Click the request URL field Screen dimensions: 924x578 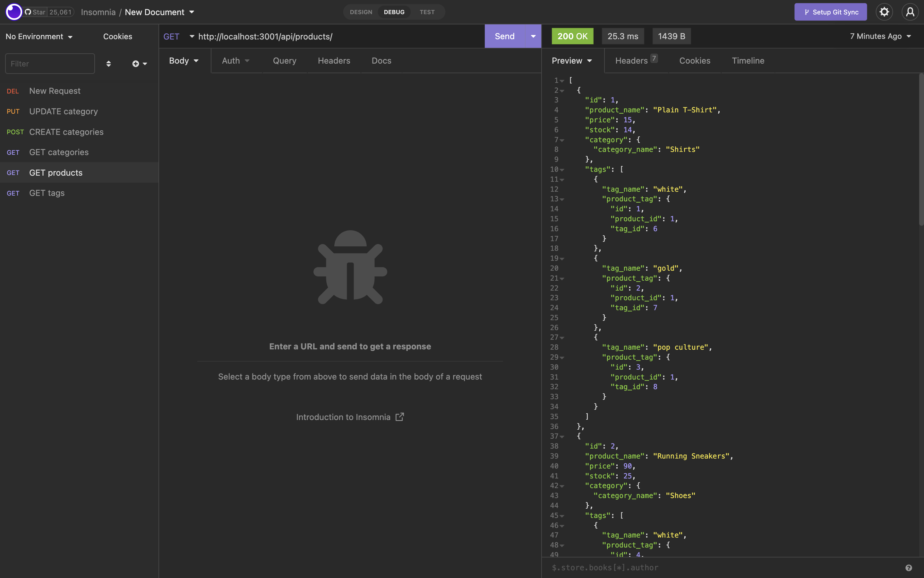[340, 36]
